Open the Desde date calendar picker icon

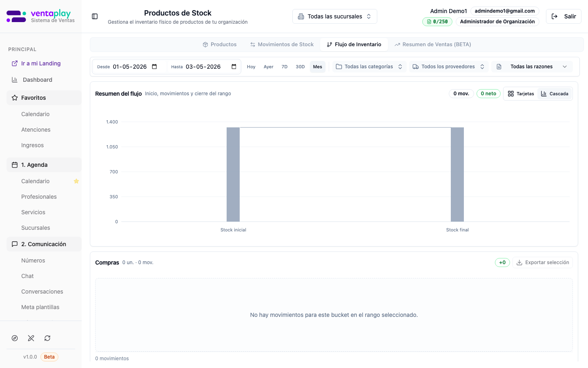coord(154,67)
